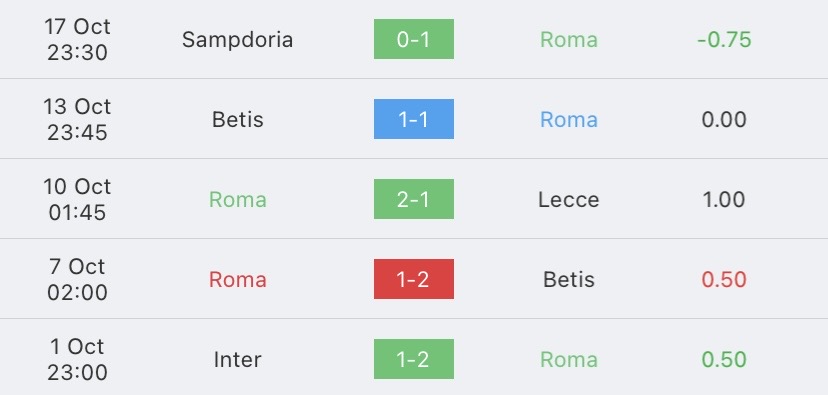Select green Roma home team on 10 Oct
The width and height of the screenshot is (828, 395).
(238, 200)
